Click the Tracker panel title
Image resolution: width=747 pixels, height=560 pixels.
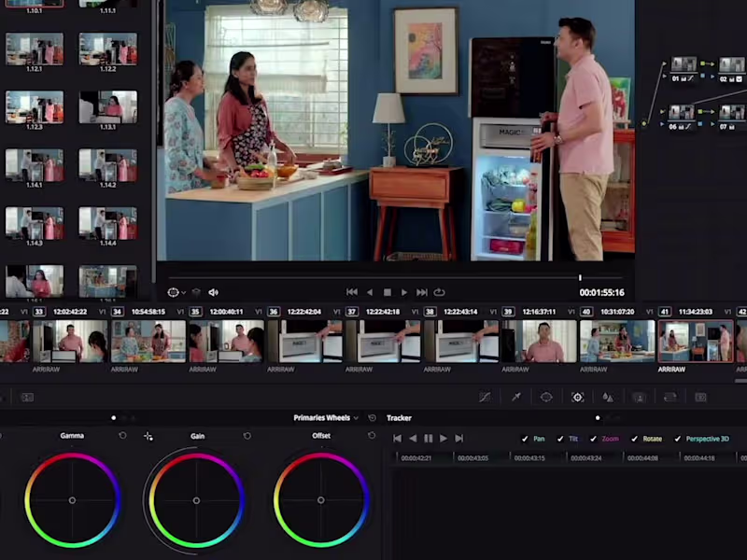pyautogui.click(x=399, y=418)
